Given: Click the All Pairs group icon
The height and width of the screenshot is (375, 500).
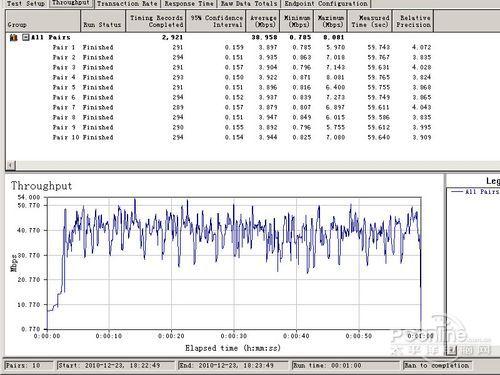Looking at the screenshot, I should click(13, 37).
